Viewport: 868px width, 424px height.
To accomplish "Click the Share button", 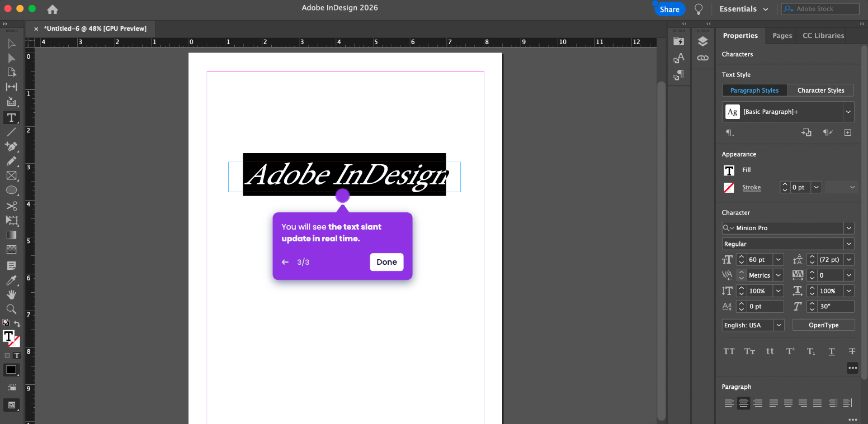I will click(669, 9).
